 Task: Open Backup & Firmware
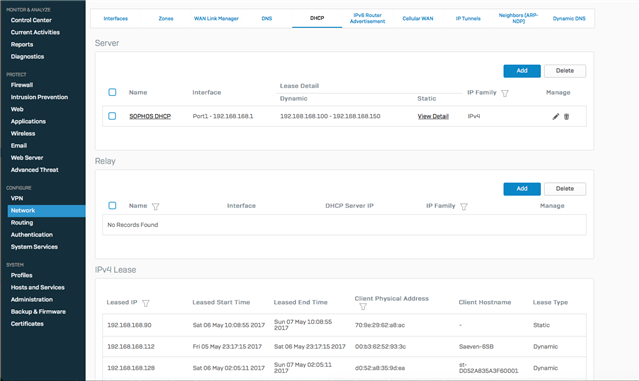click(x=38, y=312)
